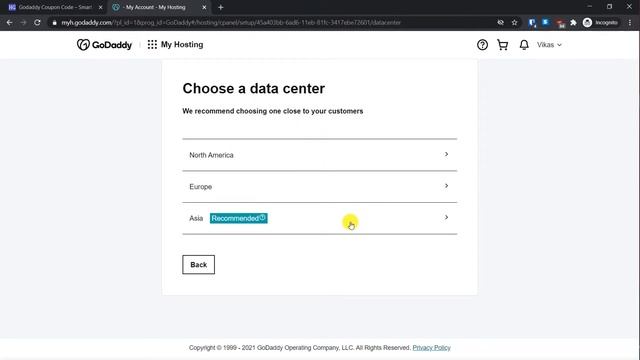
Task: Open the help question mark icon
Action: [x=482, y=45]
